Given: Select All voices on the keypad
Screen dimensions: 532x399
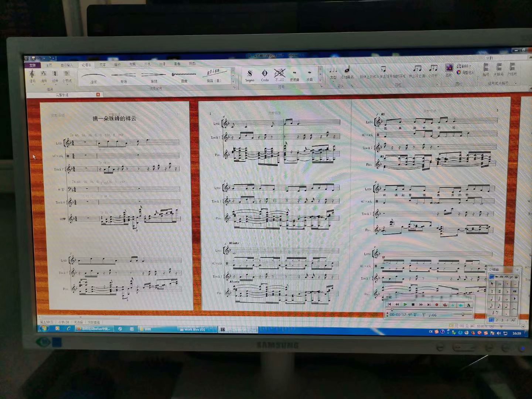Looking at the screenshot, I should point(513,320).
